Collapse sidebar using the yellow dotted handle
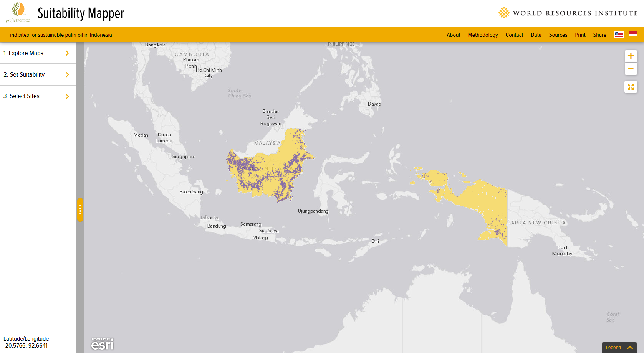Image resolution: width=644 pixels, height=353 pixels. (80, 209)
